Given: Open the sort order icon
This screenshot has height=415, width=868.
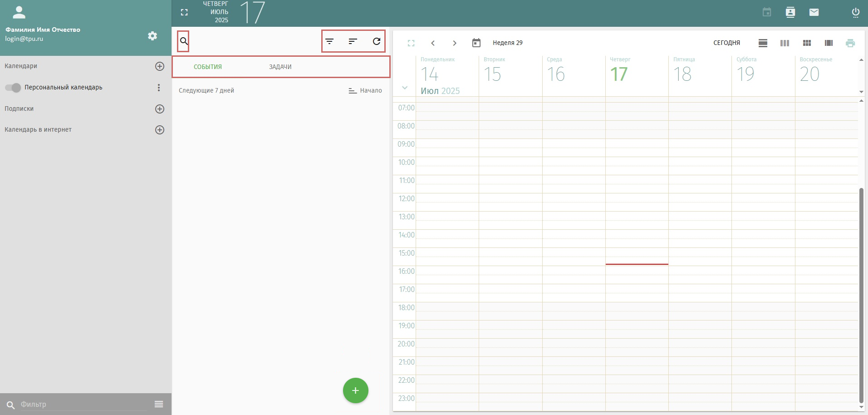Looking at the screenshot, I should [353, 41].
